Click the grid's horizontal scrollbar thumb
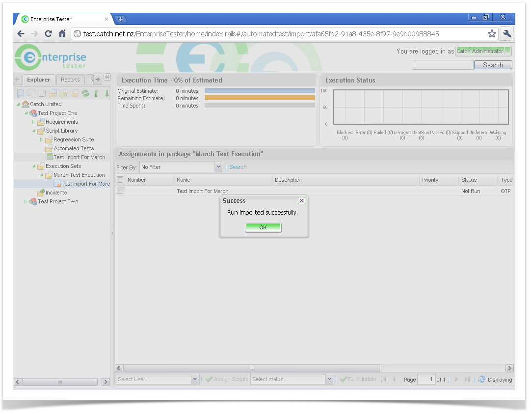 coord(252,368)
